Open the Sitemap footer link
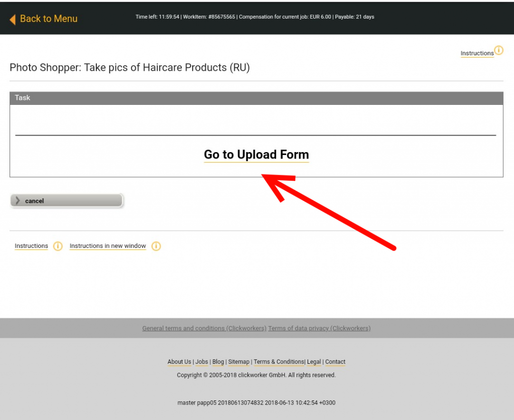 coord(239,362)
